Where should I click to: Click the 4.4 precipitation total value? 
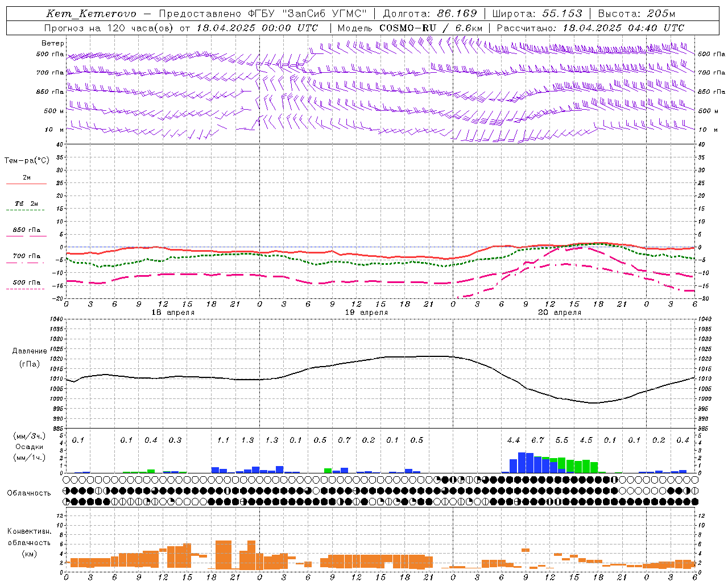[x=514, y=440]
